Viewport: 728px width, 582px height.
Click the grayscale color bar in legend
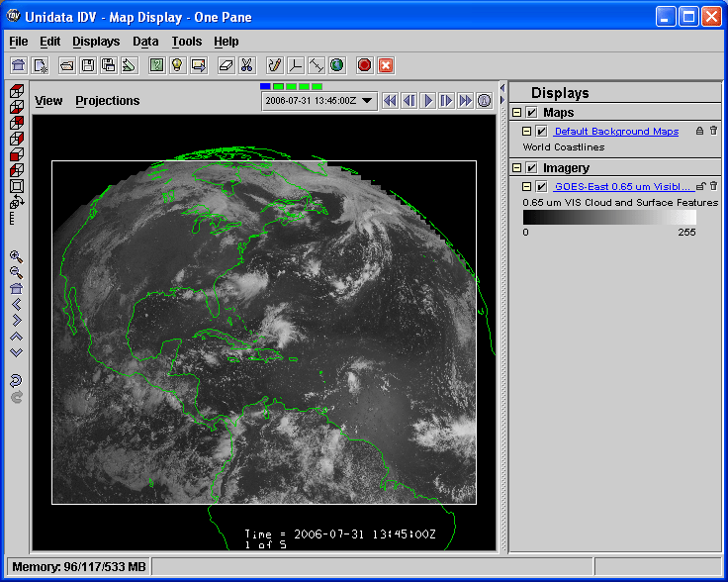click(609, 217)
